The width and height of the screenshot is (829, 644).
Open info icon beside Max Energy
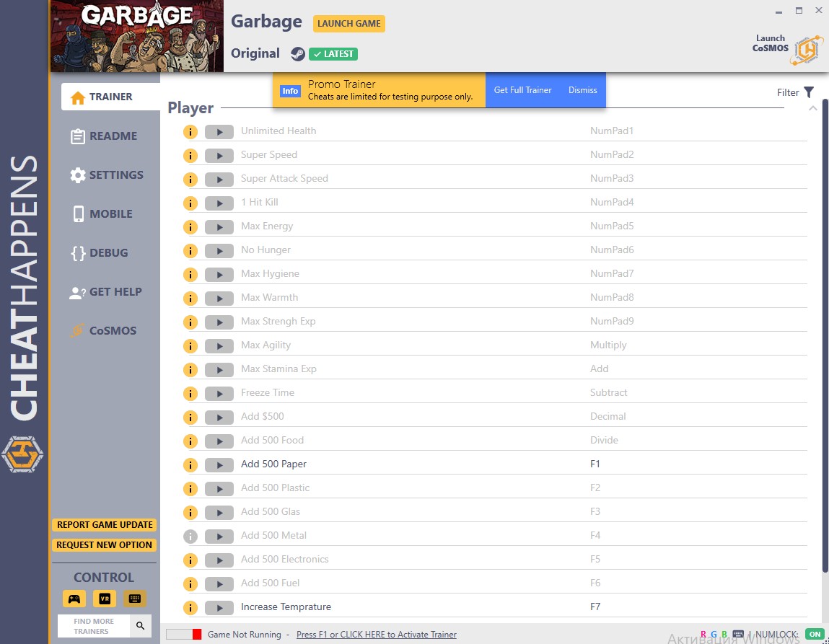190,227
